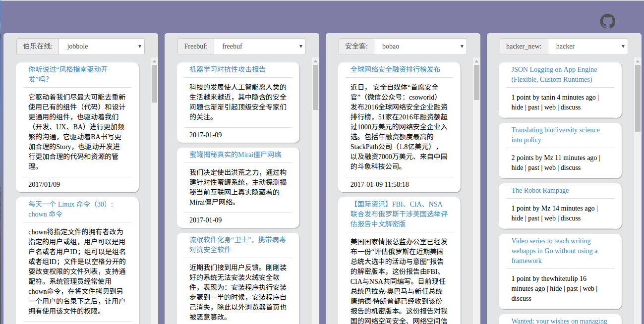This screenshot has width=644, height=324.
Task: Click discuss link in JSON Logging card
Action: pos(571,107)
